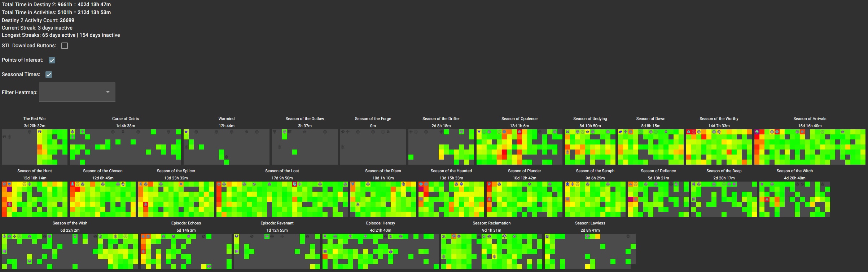Toggle the STL Download Buttons checkbox
The height and width of the screenshot is (272, 868).
pyautogui.click(x=65, y=46)
